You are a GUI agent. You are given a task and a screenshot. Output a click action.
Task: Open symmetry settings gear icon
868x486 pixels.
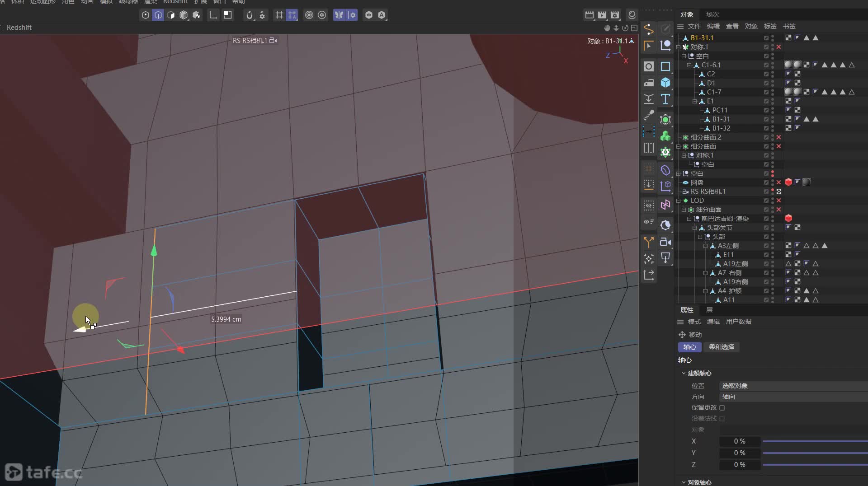click(x=352, y=15)
